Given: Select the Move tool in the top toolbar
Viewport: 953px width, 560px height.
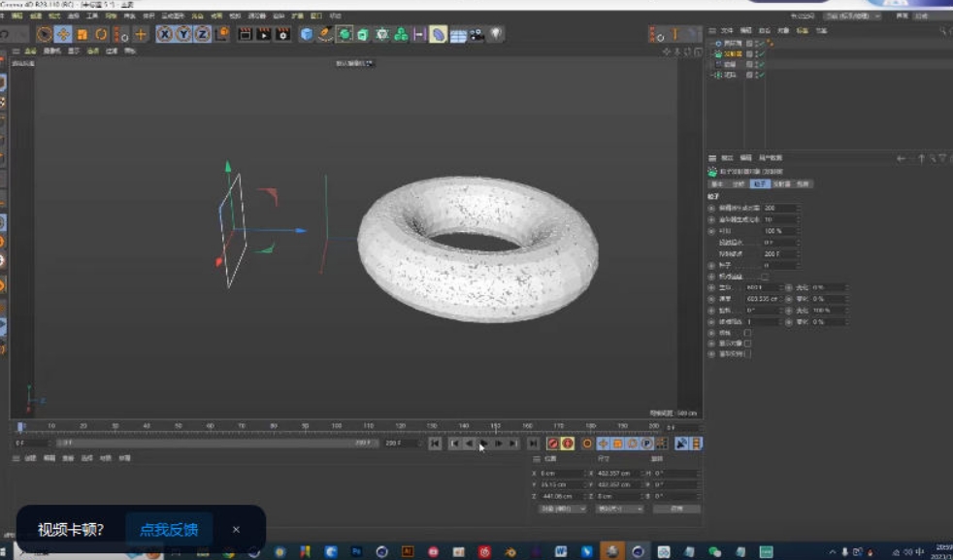Looking at the screenshot, I should 63,34.
